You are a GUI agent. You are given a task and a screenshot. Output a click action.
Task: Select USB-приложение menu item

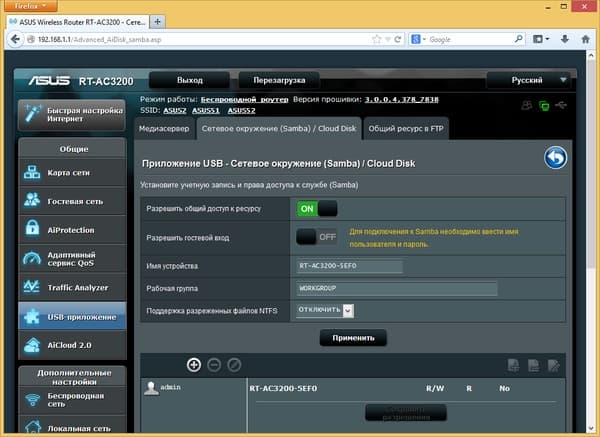click(x=72, y=316)
